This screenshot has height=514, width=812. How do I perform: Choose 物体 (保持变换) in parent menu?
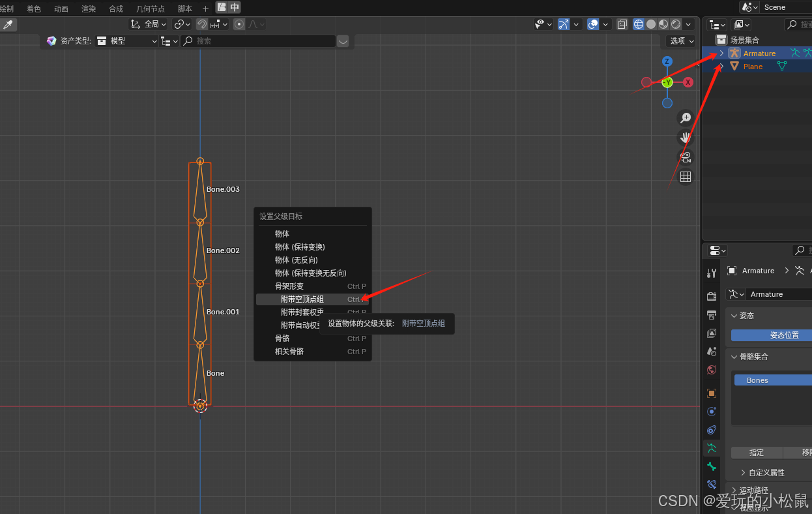[x=312, y=247]
